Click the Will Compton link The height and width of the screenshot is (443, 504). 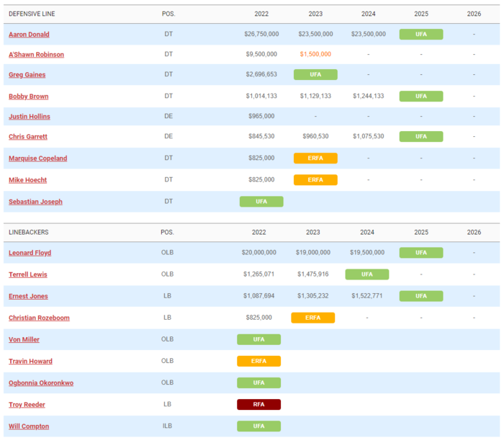29,426
